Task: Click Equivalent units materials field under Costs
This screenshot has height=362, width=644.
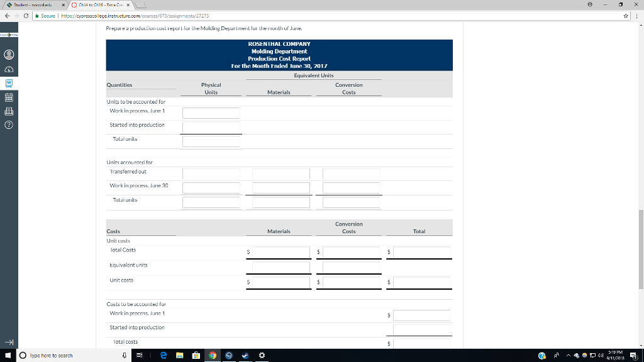Action: coord(281,267)
